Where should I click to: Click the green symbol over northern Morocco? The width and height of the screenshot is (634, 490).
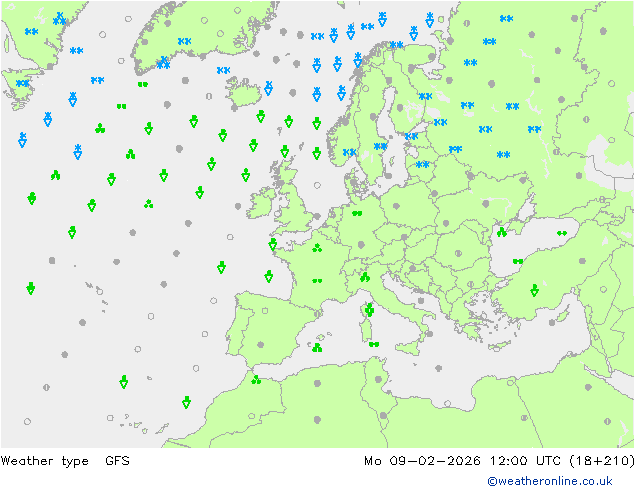tap(256, 380)
